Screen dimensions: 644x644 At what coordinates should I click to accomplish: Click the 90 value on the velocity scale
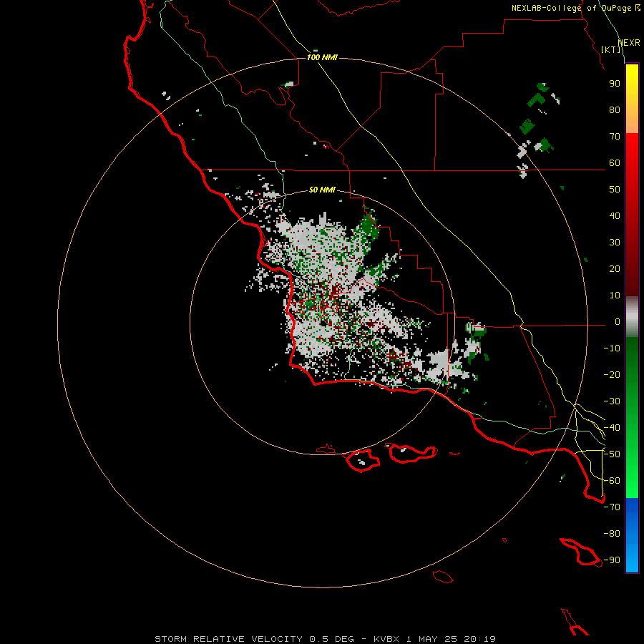[x=615, y=84]
